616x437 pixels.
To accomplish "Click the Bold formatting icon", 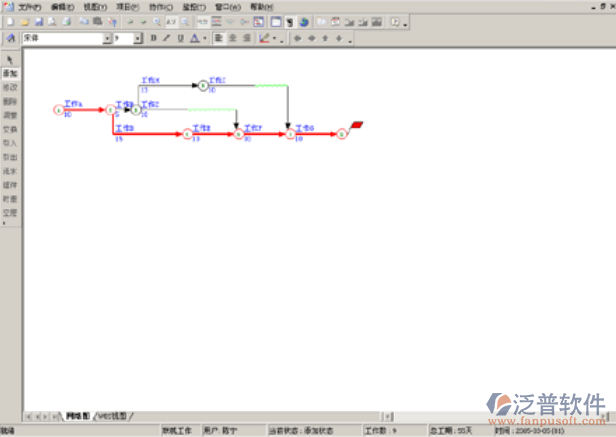I will [x=153, y=39].
